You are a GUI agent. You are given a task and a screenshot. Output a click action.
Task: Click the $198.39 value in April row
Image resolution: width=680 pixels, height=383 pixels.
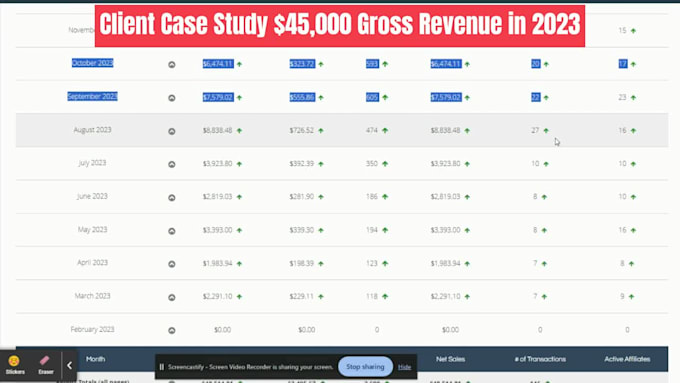click(x=301, y=263)
